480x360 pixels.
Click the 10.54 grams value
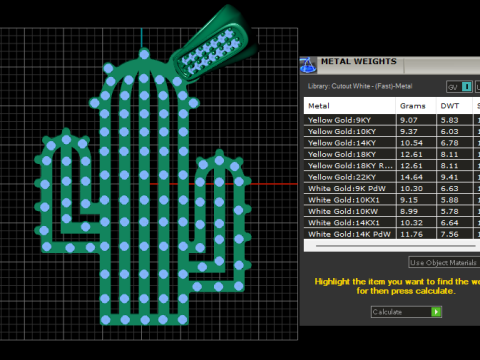pos(411,143)
